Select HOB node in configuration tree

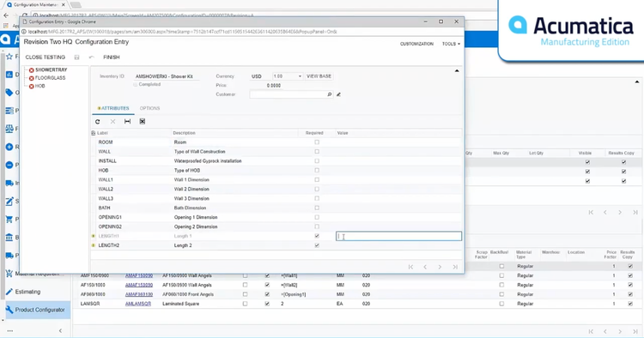(x=39, y=86)
